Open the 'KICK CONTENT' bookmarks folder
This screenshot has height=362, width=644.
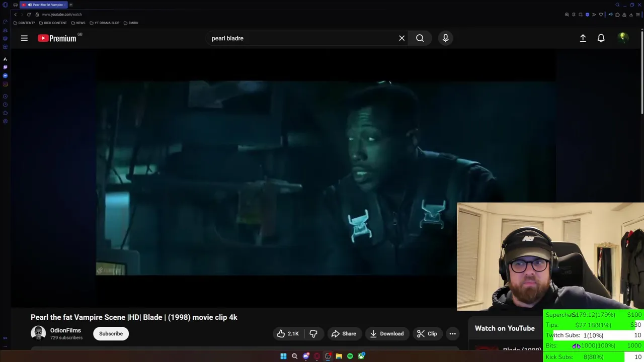pos(52,23)
